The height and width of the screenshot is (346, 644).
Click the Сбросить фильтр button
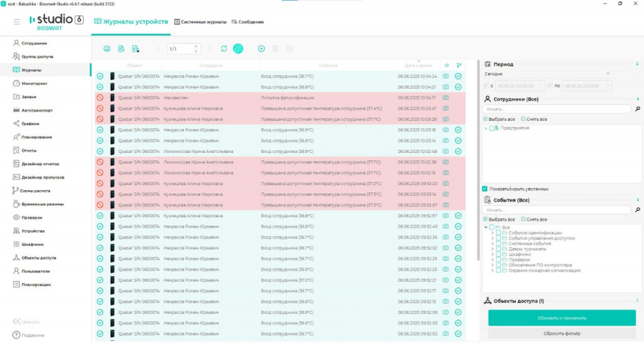point(562,333)
